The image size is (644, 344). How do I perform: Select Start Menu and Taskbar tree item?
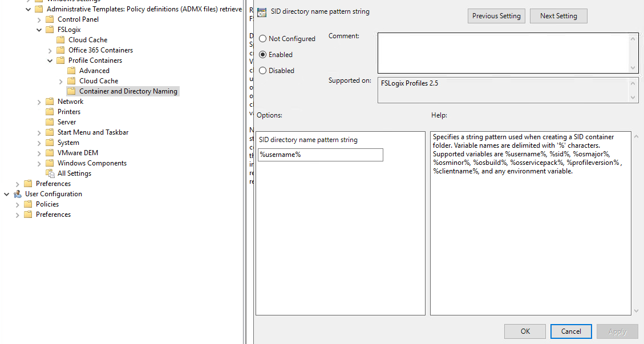92,132
